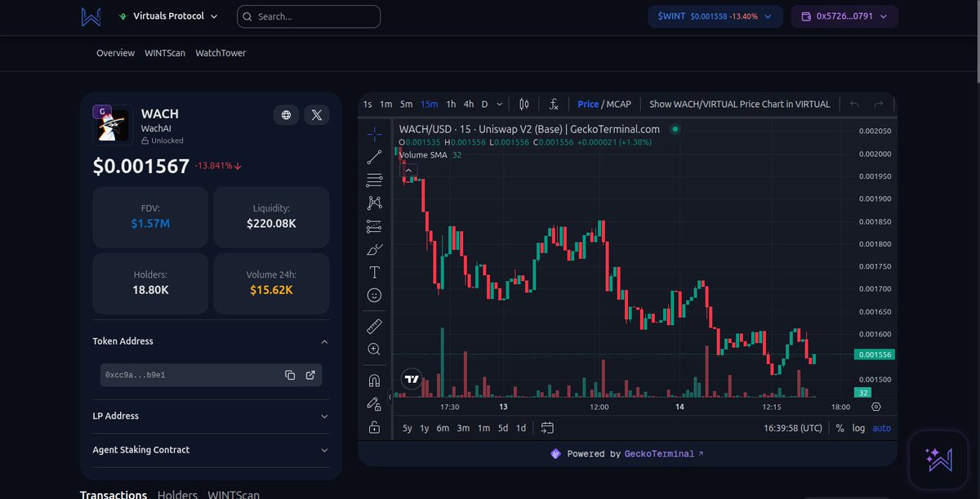This screenshot has height=499, width=980.
Task: Select the 1s chart interval
Action: [x=367, y=105]
